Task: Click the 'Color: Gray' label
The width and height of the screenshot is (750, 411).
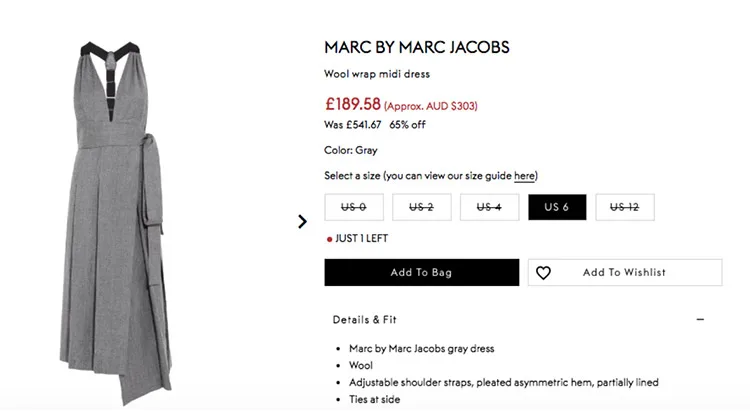Action: pos(351,151)
